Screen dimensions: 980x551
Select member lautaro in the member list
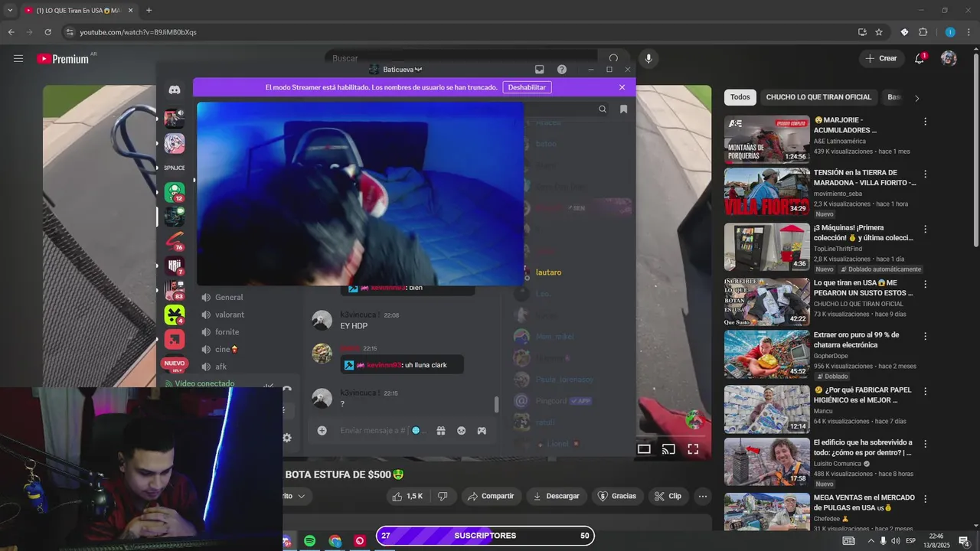pyautogui.click(x=548, y=272)
